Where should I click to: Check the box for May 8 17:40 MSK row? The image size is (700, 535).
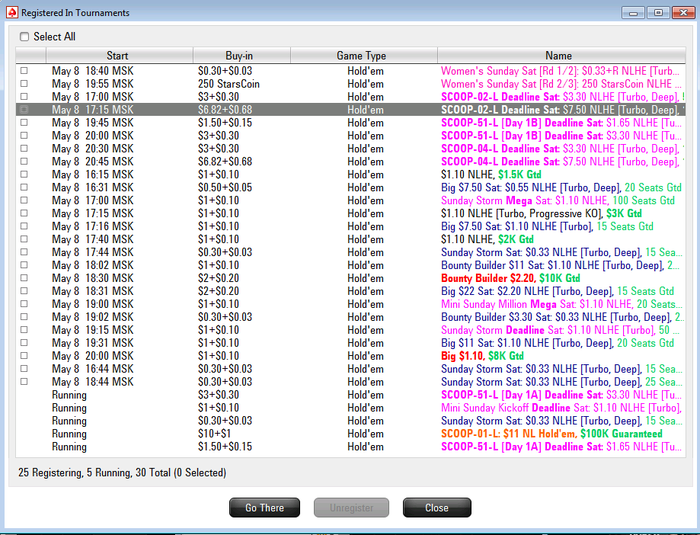pos(24,239)
